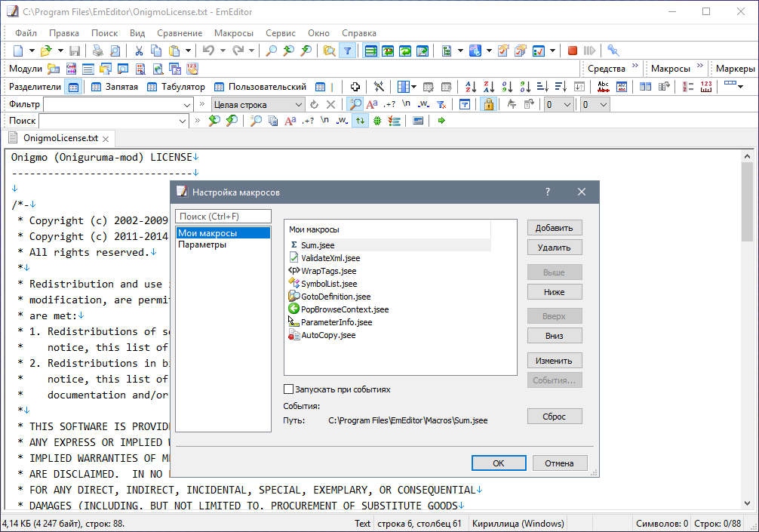This screenshot has height=532, width=759.
Task: Open the Макросы menu
Action: [234, 33]
